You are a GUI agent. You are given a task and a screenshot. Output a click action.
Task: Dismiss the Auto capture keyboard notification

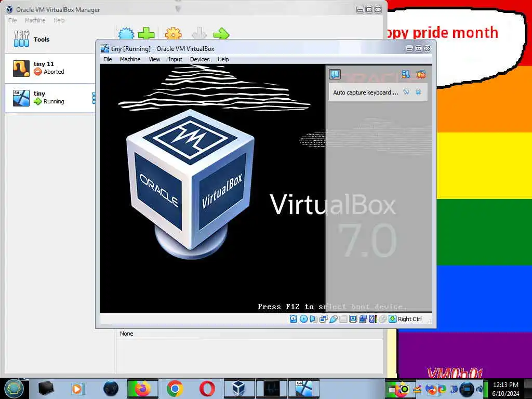pos(418,92)
